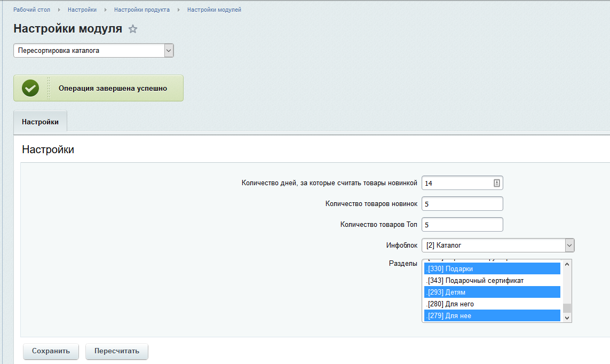Click the favorites star next to page title
The width and height of the screenshot is (610, 364).
[133, 29]
